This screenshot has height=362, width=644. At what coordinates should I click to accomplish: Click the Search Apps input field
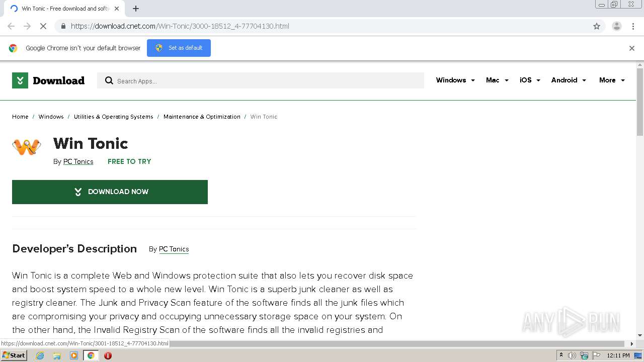[x=261, y=80]
